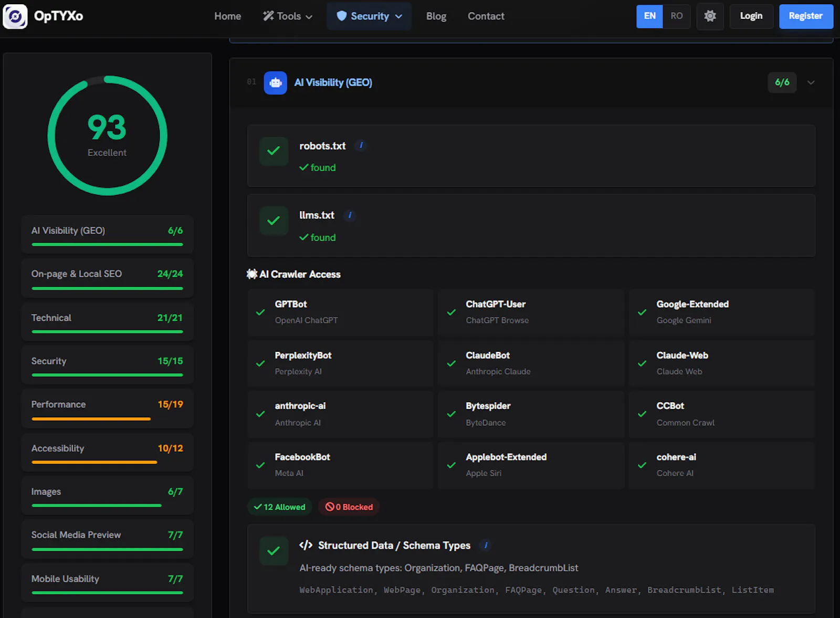
Task: Click the checkmark on the Bytespider card
Action: [451, 414]
